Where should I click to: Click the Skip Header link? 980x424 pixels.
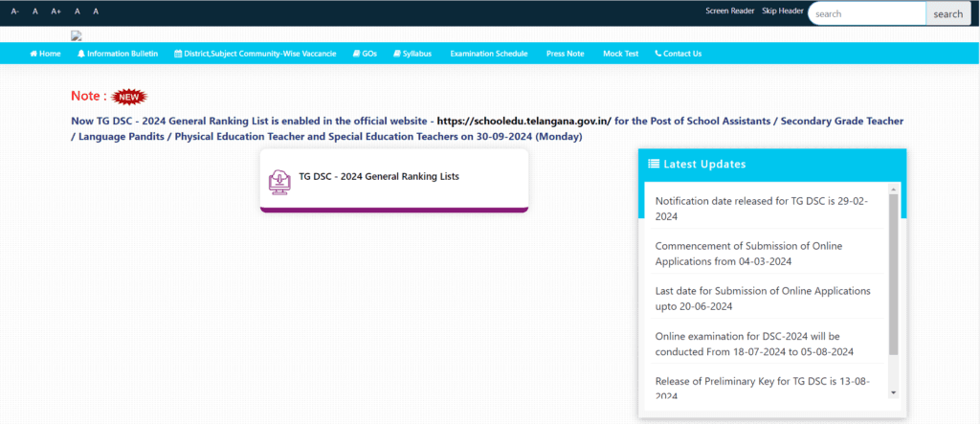pos(782,11)
